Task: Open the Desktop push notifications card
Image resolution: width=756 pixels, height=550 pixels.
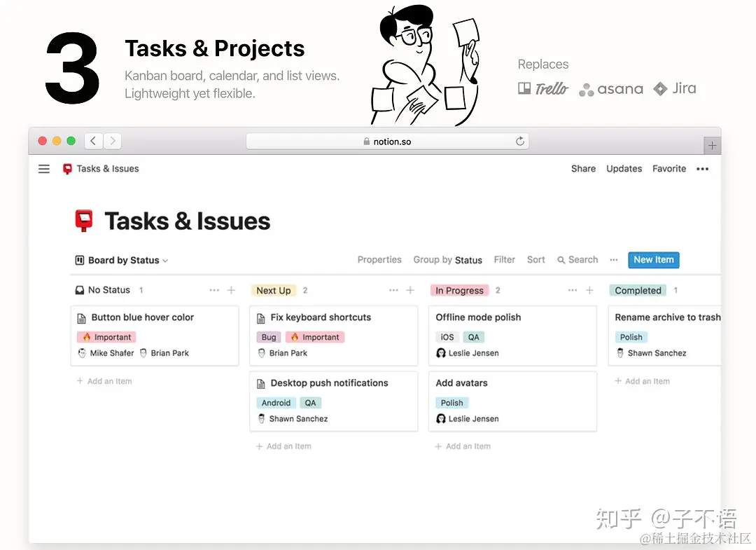Action: coord(334,401)
